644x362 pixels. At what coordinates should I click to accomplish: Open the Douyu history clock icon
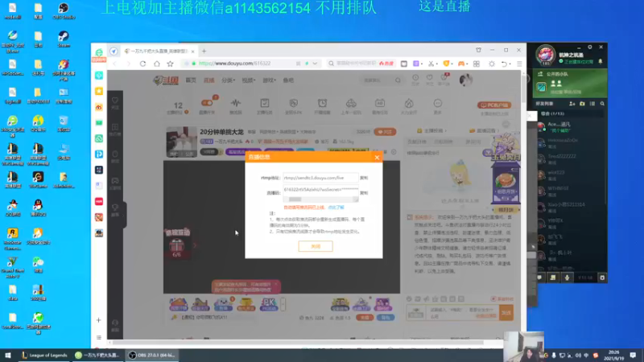tap(415, 79)
